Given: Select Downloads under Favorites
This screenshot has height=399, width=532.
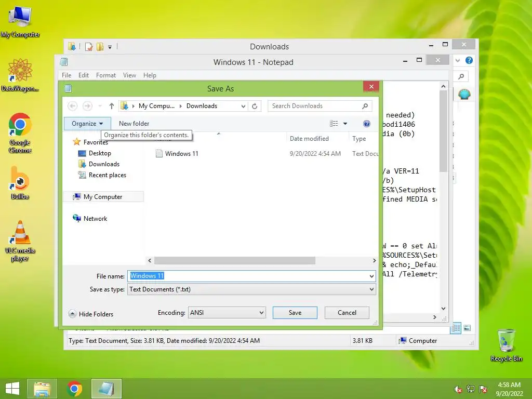Looking at the screenshot, I should click(x=104, y=164).
